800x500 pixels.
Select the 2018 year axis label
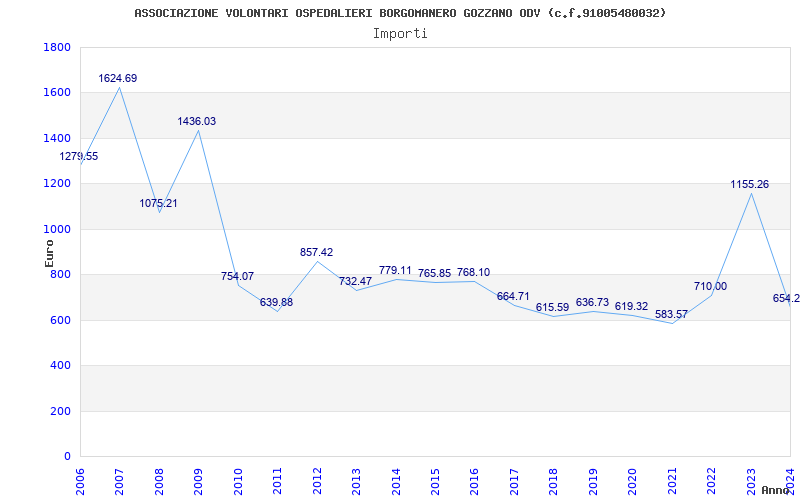coord(554,479)
